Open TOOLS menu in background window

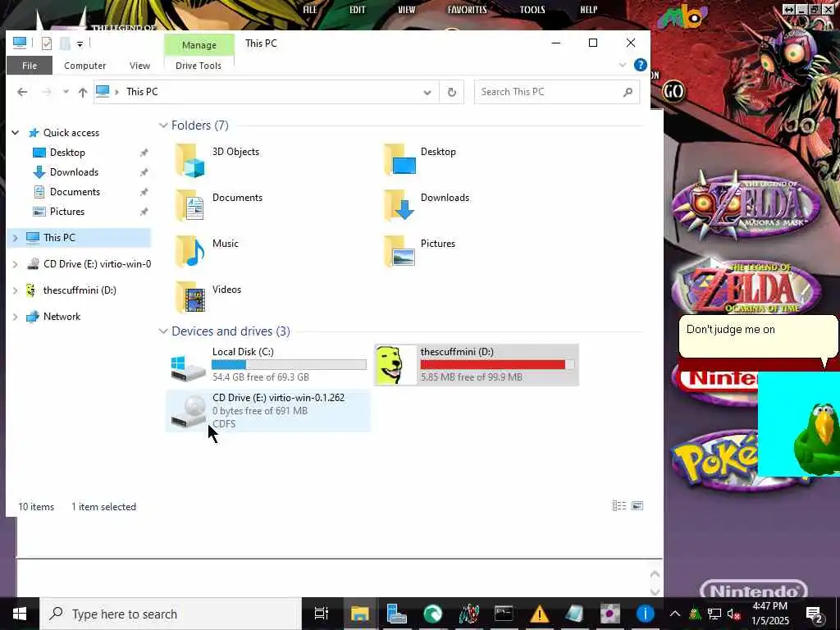[532, 10]
